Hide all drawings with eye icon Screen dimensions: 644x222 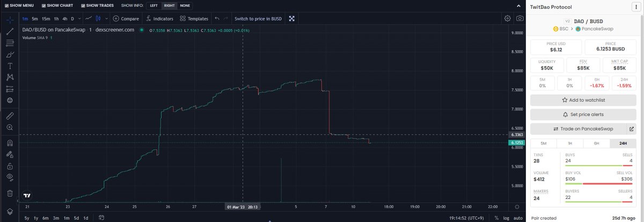point(10,177)
